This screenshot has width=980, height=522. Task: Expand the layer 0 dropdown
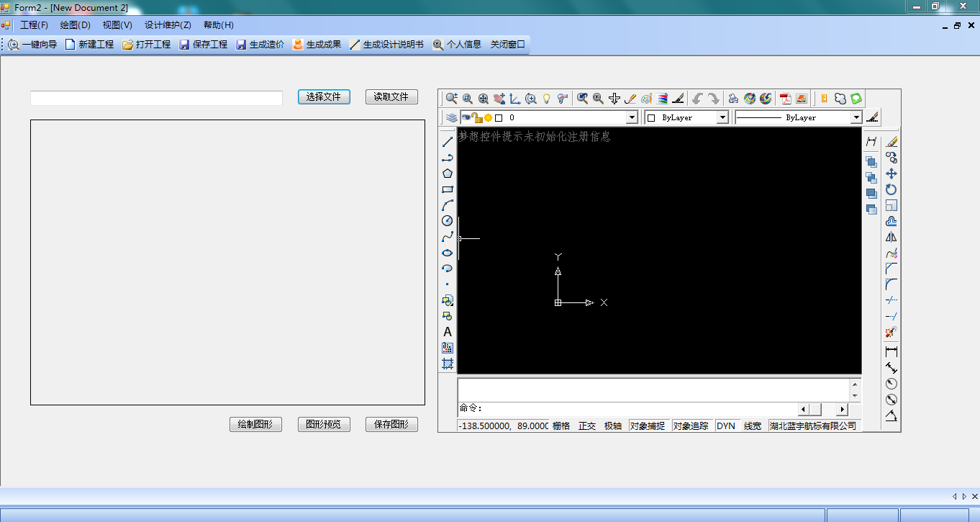tap(632, 117)
